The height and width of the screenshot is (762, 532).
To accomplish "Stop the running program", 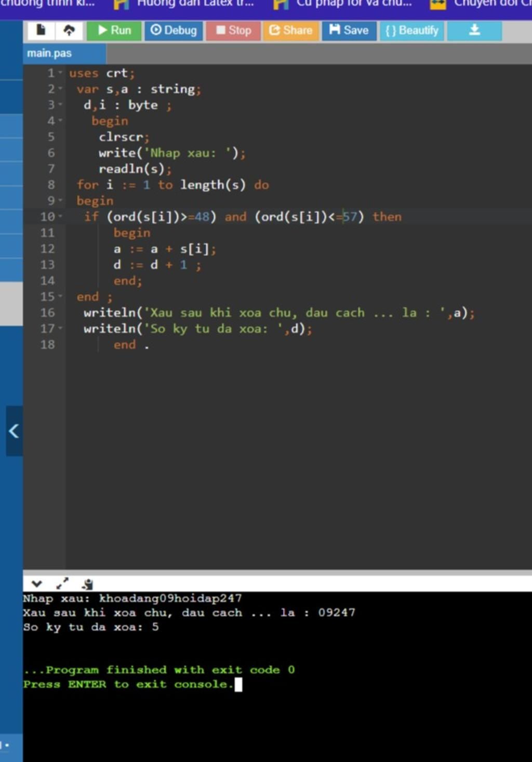I will point(233,31).
